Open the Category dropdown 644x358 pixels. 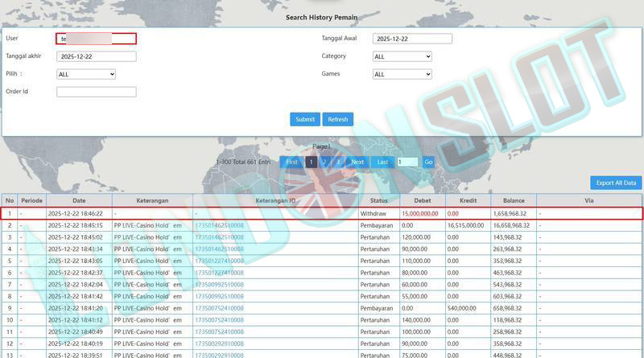(x=402, y=56)
